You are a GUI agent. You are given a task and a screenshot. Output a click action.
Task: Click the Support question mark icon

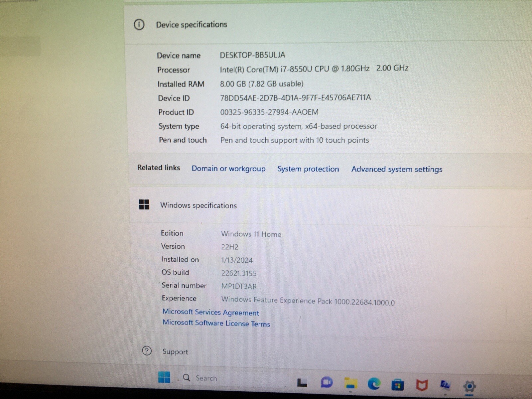[x=147, y=351]
